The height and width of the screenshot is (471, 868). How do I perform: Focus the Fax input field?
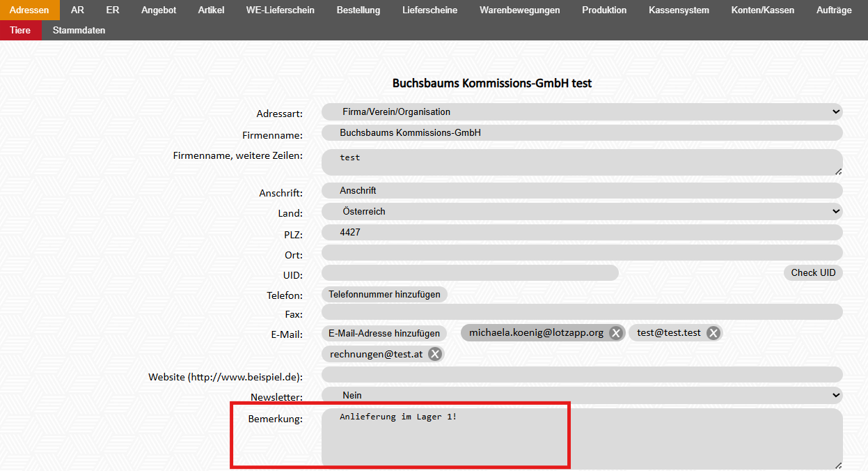coord(582,311)
